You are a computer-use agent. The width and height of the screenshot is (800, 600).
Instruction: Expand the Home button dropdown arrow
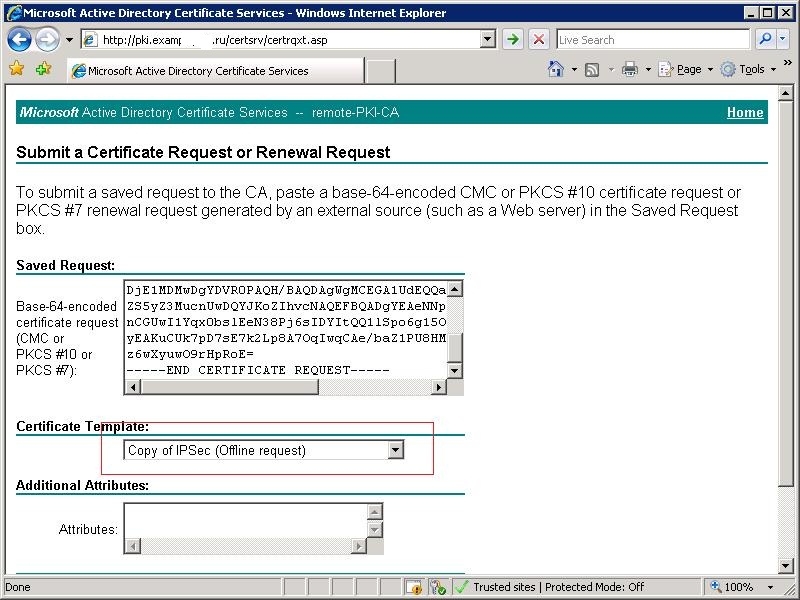(574, 69)
